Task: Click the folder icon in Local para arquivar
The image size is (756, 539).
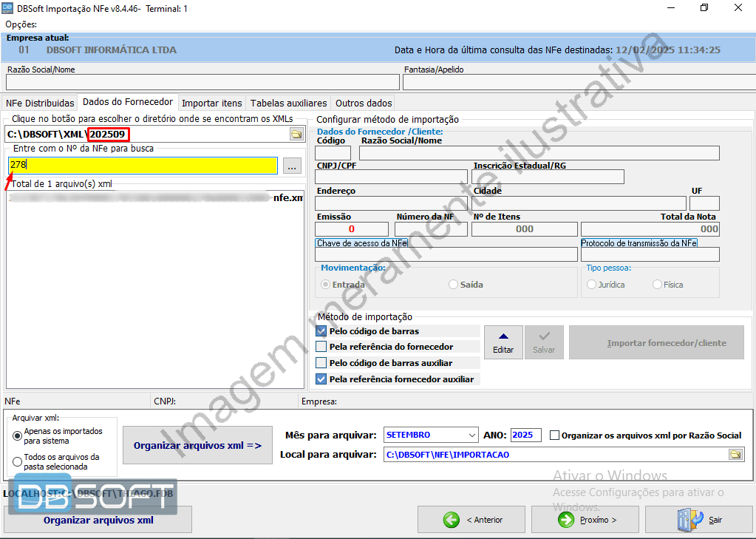Action: click(735, 455)
